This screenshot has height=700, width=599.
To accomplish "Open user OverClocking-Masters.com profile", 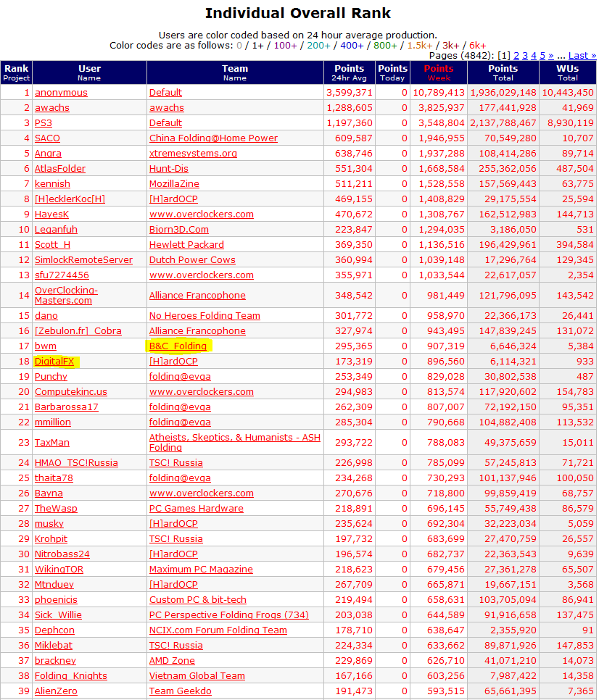I will [66, 295].
